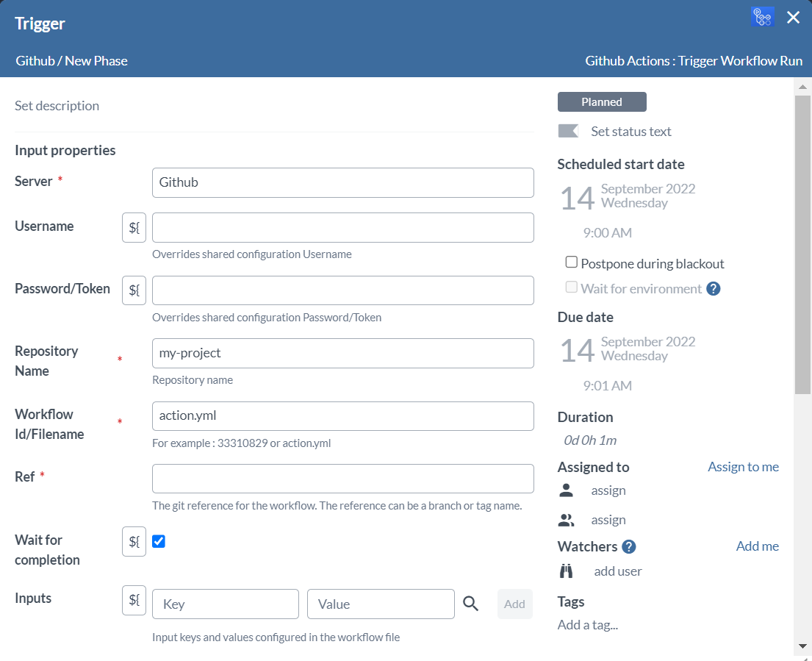Viewport: 812px width, 661px height.
Task: Click the Wait for environment help icon
Action: [713, 289]
